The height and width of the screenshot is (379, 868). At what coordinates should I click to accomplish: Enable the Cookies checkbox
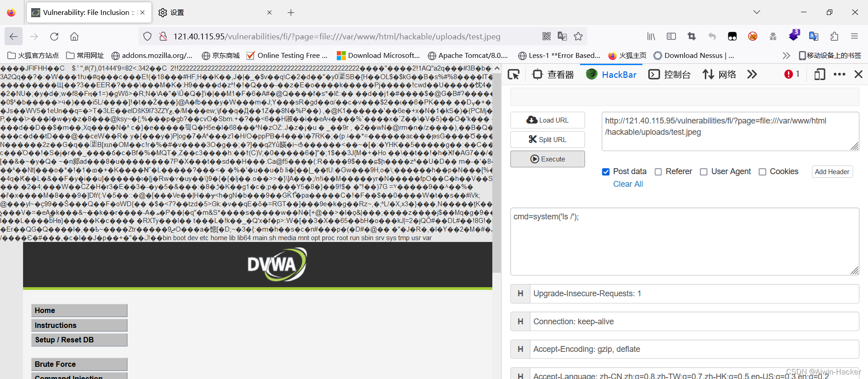(762, 172)
